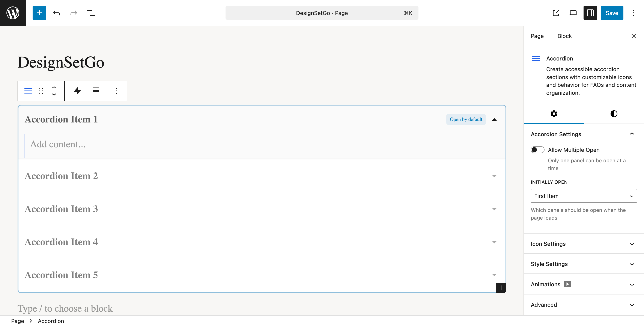The height and width of the screenshot is (326, 644).
Task: Click the drag handle dots in the block toolbar
Action: (41, 91)
